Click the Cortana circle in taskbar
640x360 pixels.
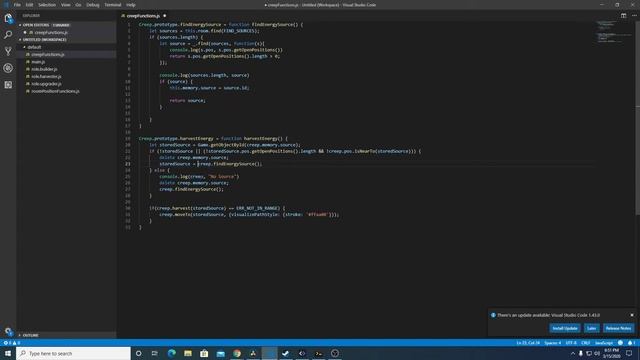coord(138,353)
